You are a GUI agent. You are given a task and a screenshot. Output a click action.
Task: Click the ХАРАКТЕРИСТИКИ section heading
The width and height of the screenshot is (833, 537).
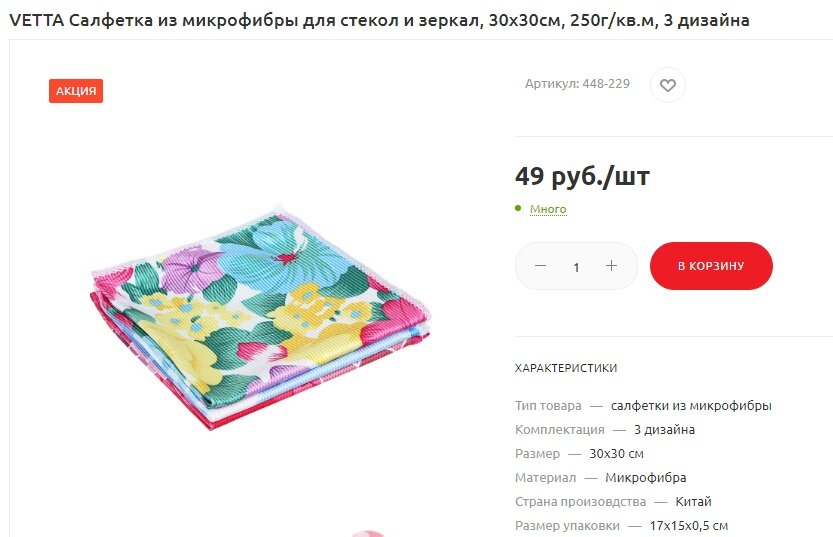[566, 368]
